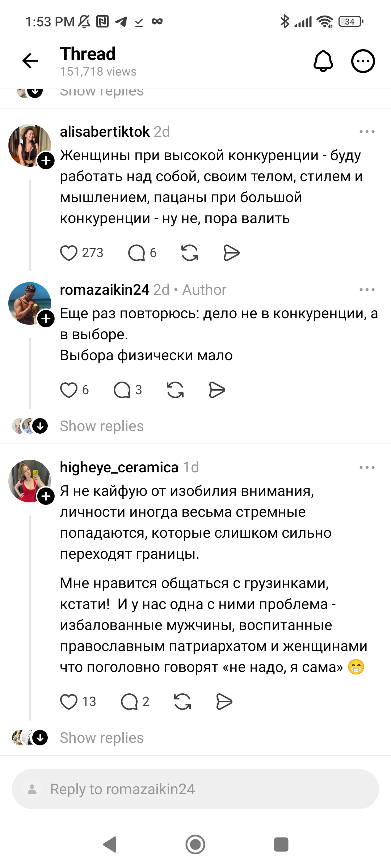This screenshot has width=391, height=868.
Task: Open options for higheye_ceramica's comment
Action: tap(367, 467)
